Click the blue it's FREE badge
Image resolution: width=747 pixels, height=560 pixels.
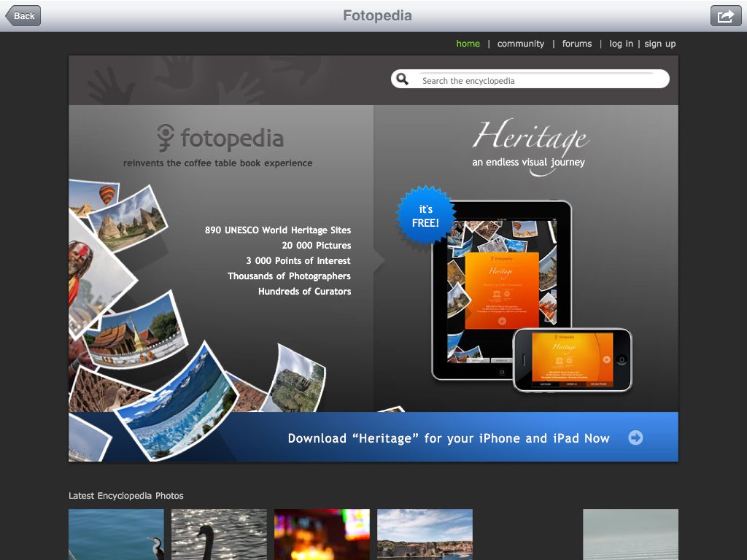425,216
